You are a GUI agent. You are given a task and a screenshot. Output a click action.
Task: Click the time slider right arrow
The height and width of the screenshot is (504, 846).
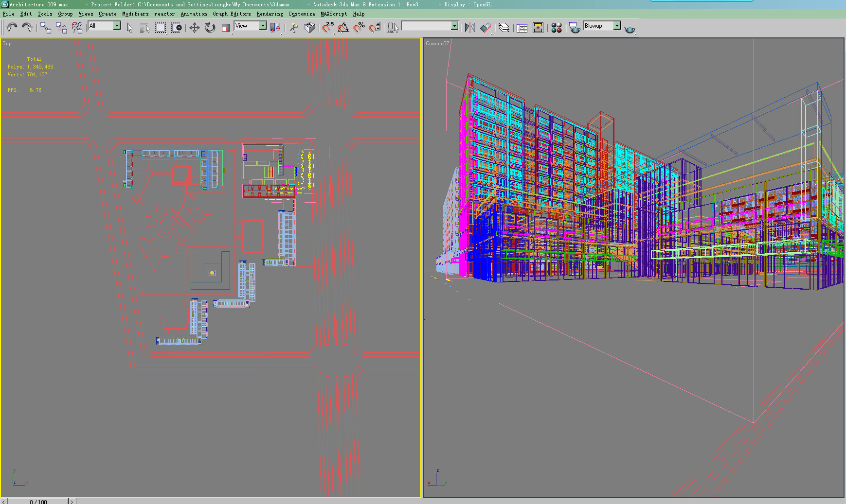coord(72,502)
